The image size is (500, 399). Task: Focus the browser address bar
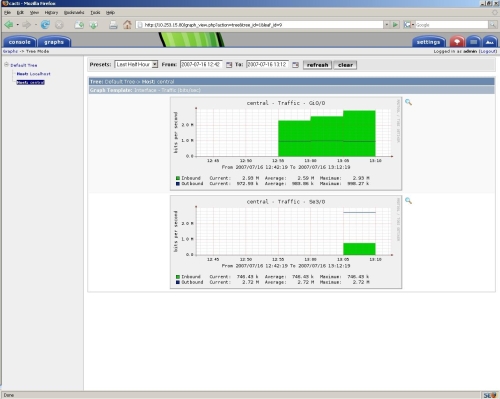pyautogui.click(x=260, y=25)
